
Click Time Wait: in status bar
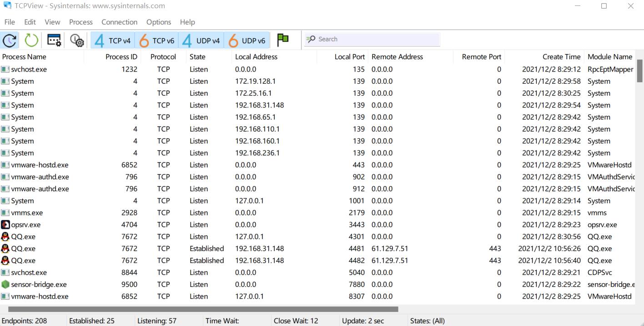tap(222, 321)
